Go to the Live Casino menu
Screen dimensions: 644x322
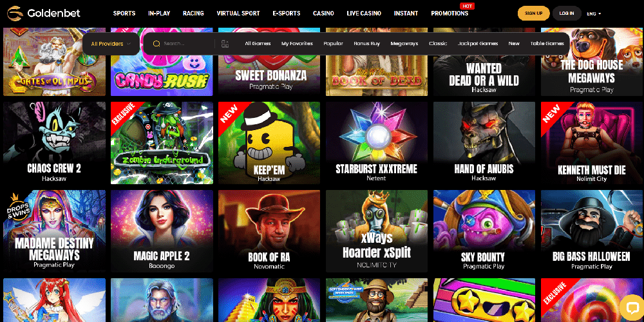tap(364, 13)
